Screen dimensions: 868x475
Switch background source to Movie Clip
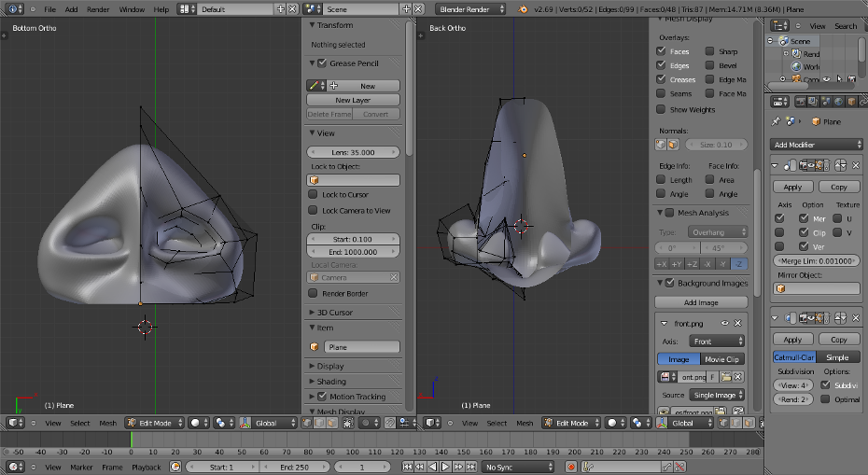click(721, 359)
